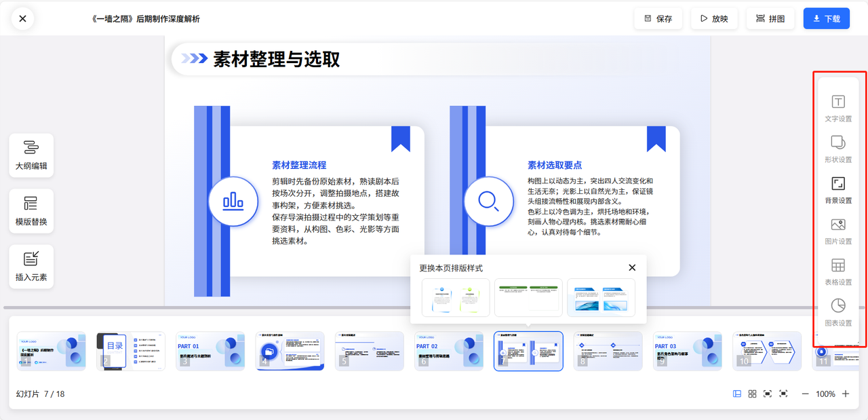The width and height of the screenshot is (868, 420).
Task: Open 表格设置 table settings
Action: 838,271
